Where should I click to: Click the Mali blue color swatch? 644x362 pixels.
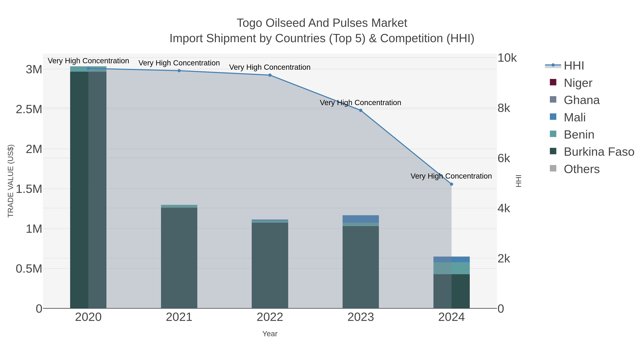pyautogui.click(x=553, y=117)
